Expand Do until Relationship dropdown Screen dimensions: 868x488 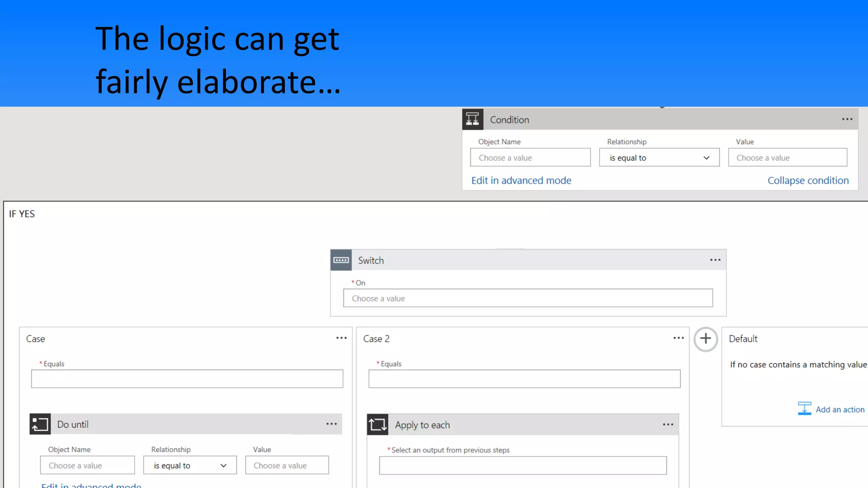click(189, 466)
